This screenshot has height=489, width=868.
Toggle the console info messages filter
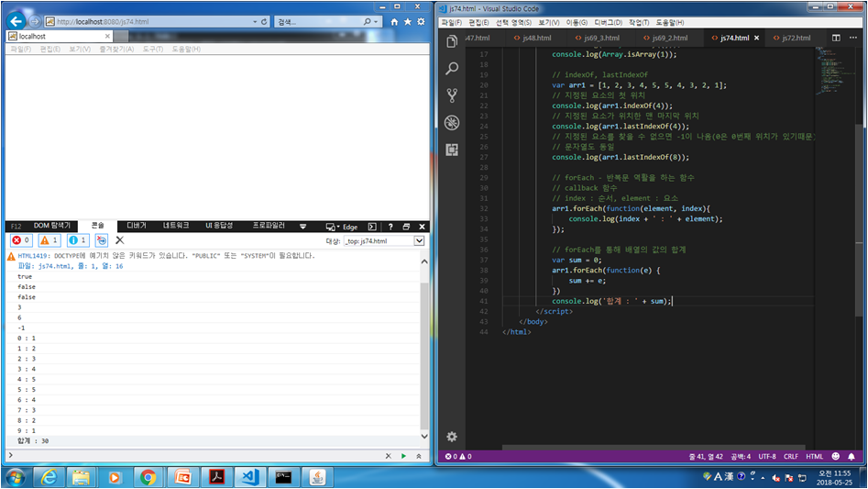coord(78,240)
